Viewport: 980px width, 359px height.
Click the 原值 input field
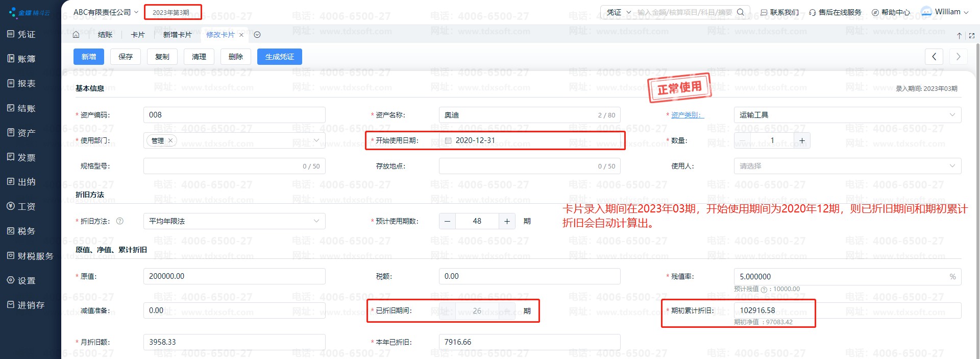[x=234, y=276]
